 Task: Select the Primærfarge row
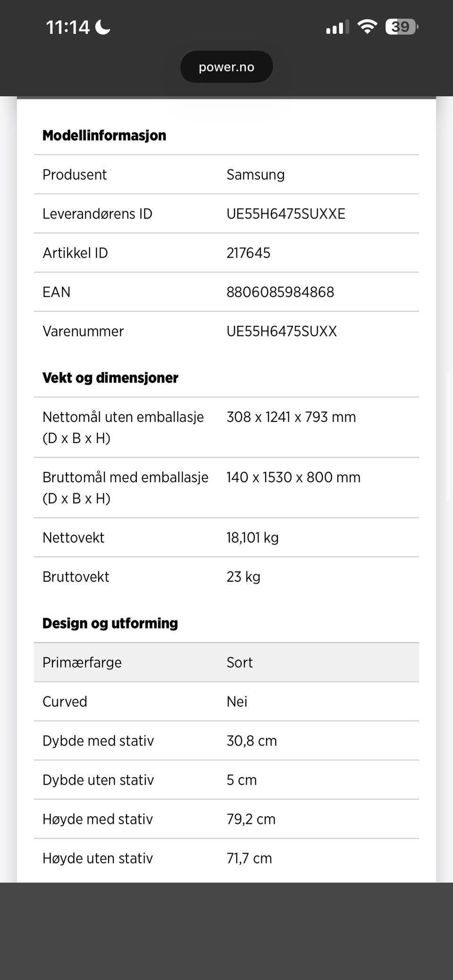(x=226, y=662)
